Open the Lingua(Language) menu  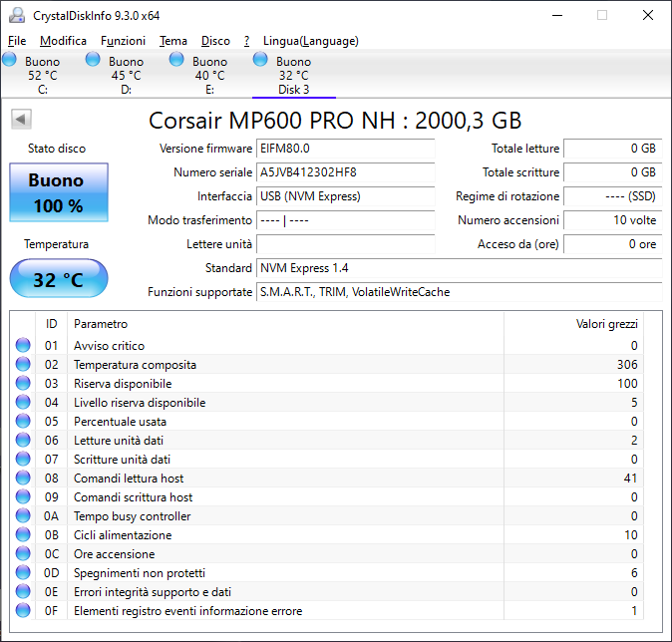coord(311,41)
